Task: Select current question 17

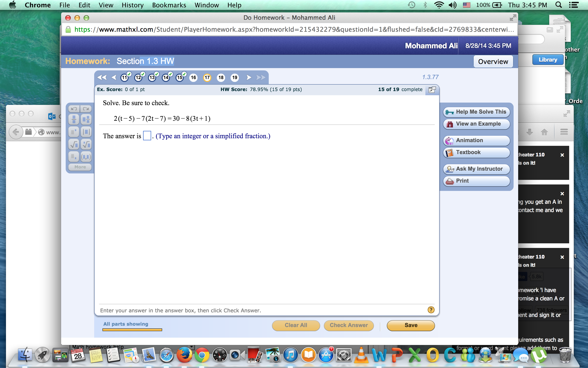Action: [x=207, y=78]
